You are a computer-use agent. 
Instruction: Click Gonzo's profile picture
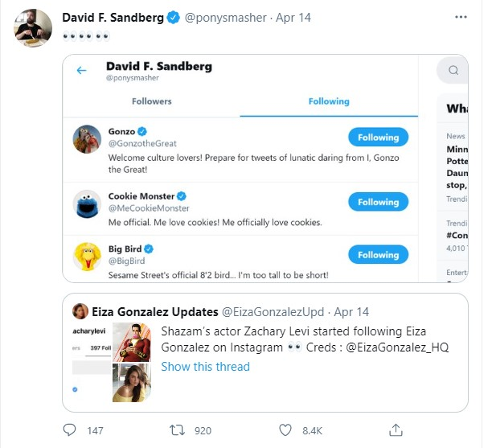86,141
